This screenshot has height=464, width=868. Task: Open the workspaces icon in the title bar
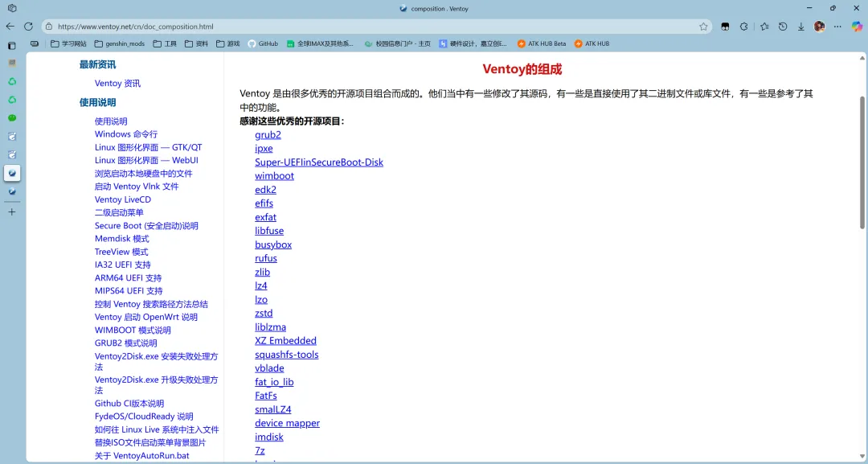[x=11, y=8]
